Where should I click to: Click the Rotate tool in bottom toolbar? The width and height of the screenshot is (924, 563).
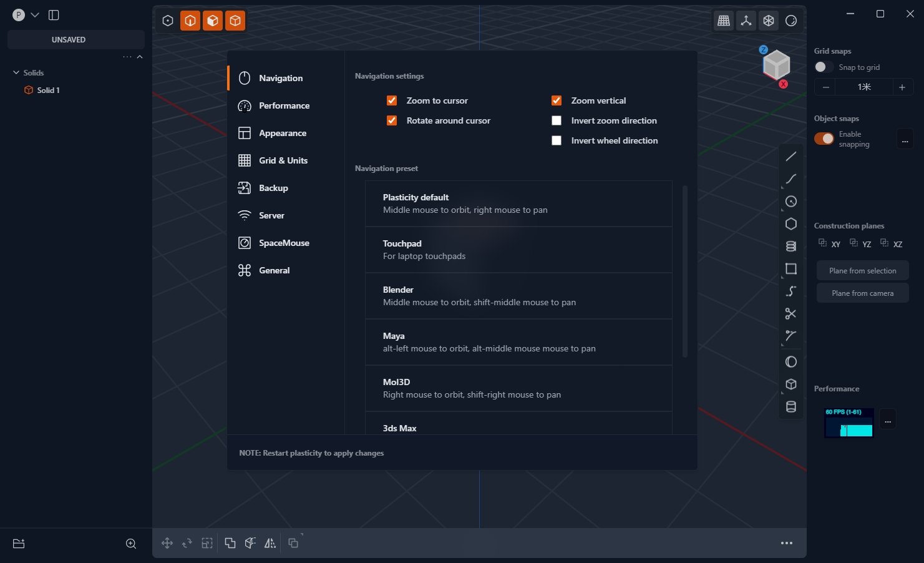pyautogui.click(x=187, y=543)
